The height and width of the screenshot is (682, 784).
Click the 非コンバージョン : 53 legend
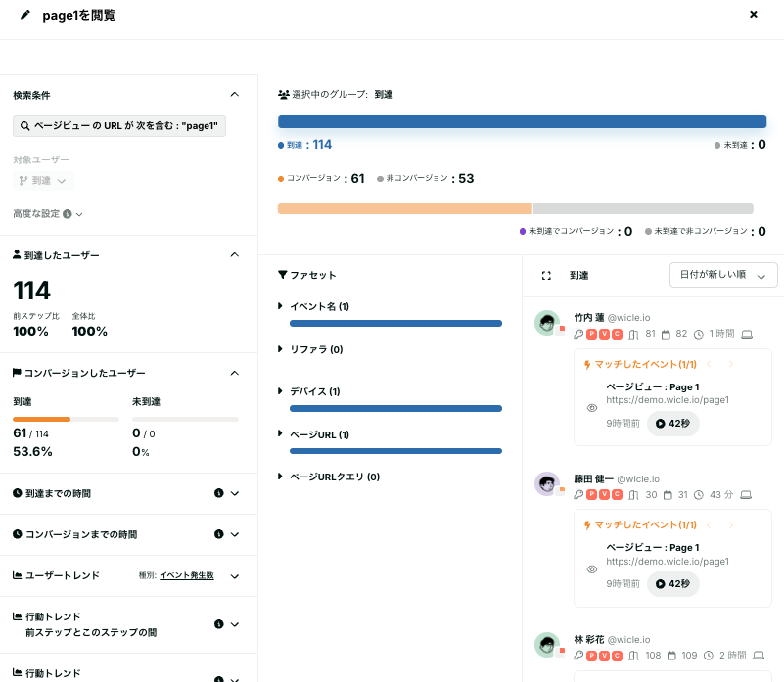tap(426, 178)
